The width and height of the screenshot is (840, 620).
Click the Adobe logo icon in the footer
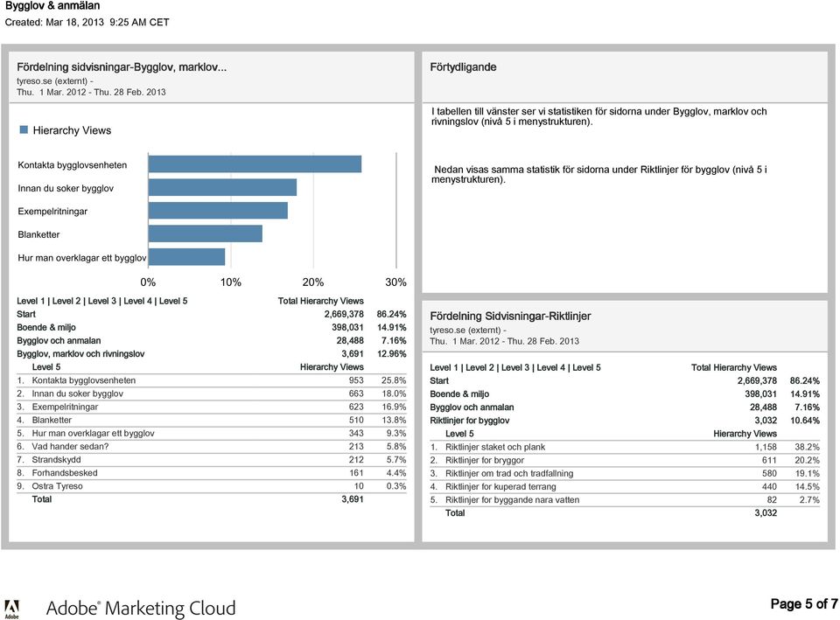[x=11, y=609]
